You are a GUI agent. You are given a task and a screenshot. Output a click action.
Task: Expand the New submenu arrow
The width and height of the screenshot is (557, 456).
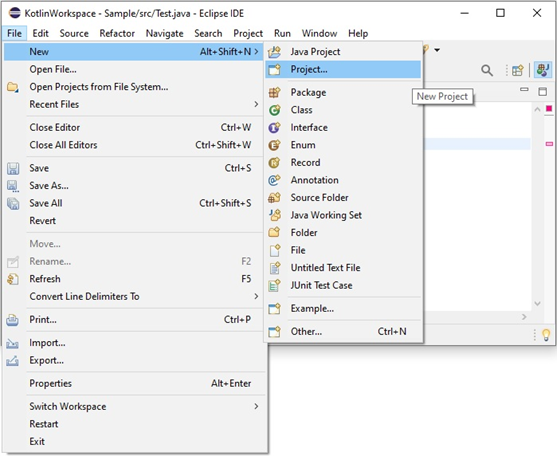256,52
